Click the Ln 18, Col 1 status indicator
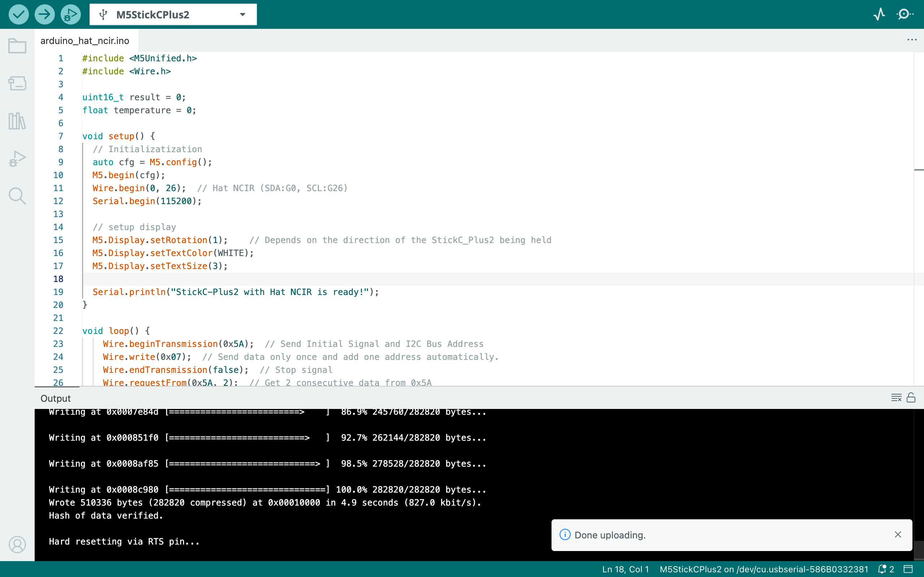This screenshot has width=924, height=577. pos(626,569)
